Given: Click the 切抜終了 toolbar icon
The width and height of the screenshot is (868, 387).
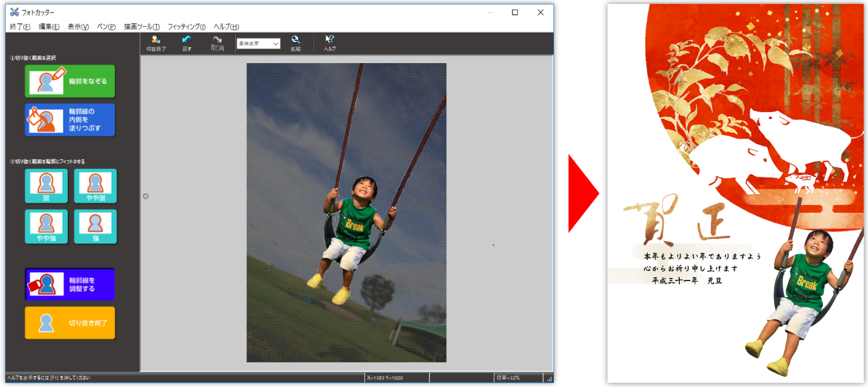Looking at the screenshot, I should click(156, 43).
